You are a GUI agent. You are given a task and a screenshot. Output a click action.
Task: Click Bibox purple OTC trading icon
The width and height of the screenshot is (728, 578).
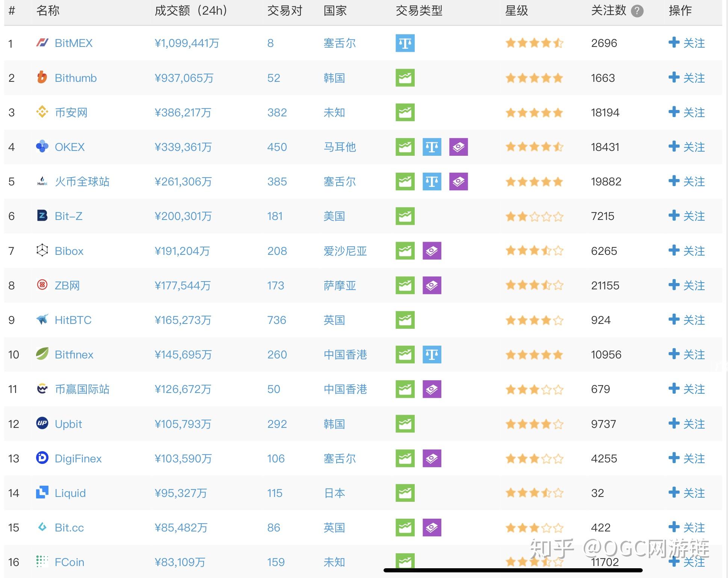pyautogui.click(x=432, y=251)
